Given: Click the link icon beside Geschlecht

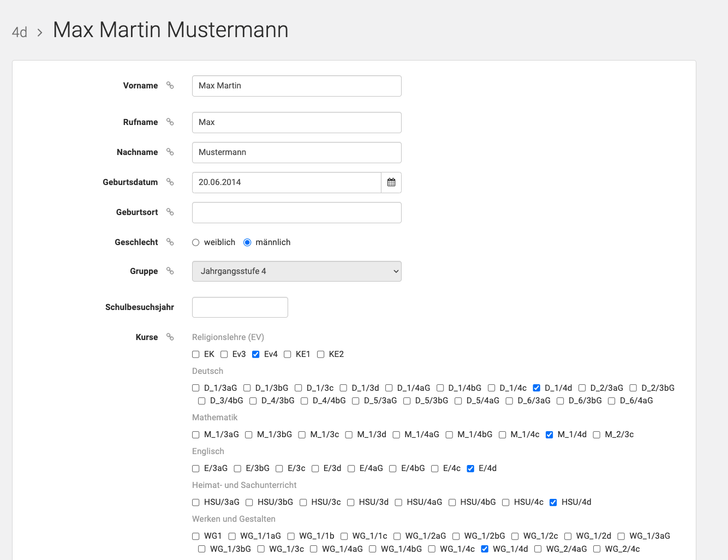Looking at the screenshot, I should (x=170, y=242).
